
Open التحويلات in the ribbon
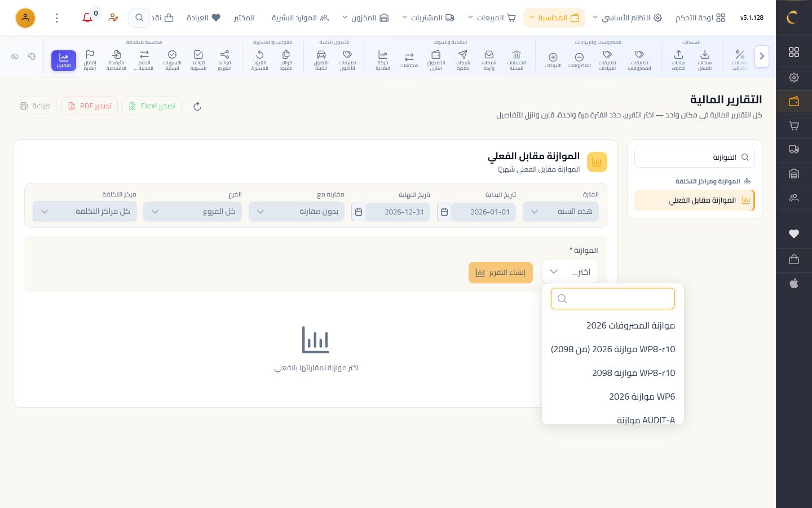[409, 60]
